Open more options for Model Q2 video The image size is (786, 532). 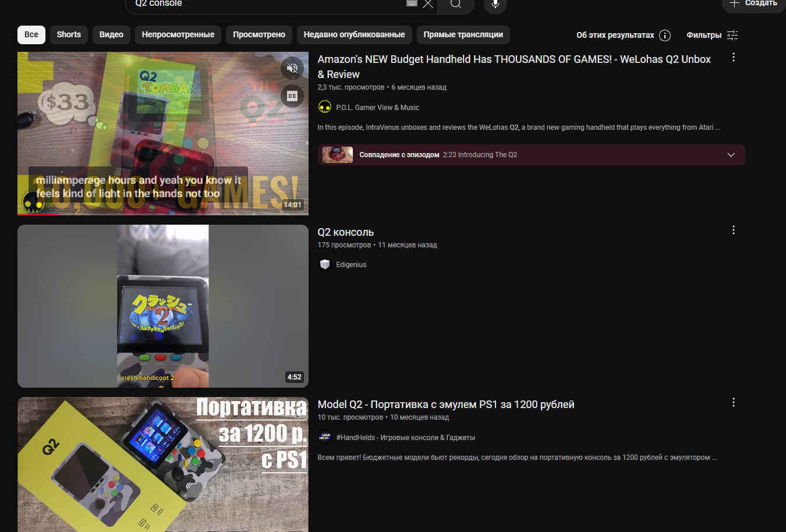point(734,403)
